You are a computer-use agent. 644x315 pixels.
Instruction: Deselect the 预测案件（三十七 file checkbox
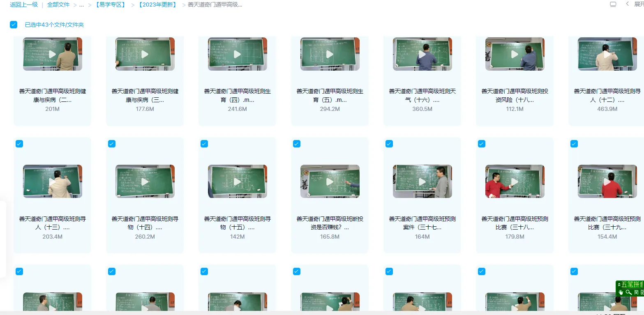click(x=389, y=144)
